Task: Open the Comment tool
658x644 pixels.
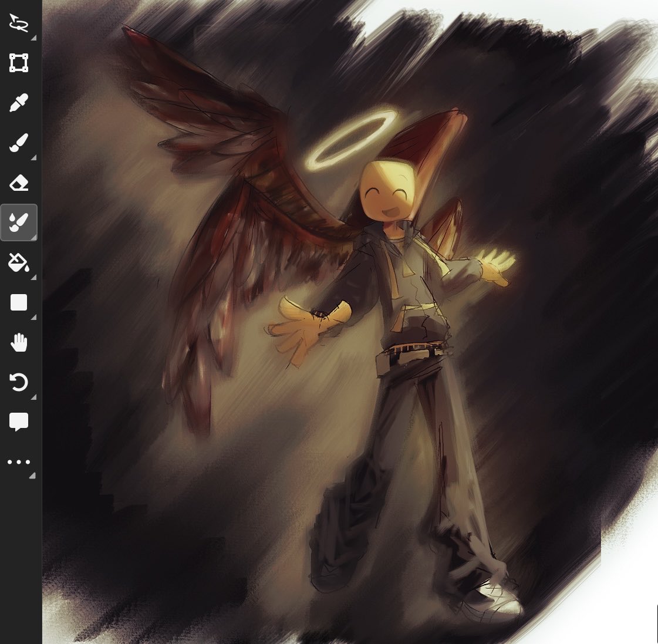Action: 19,422
